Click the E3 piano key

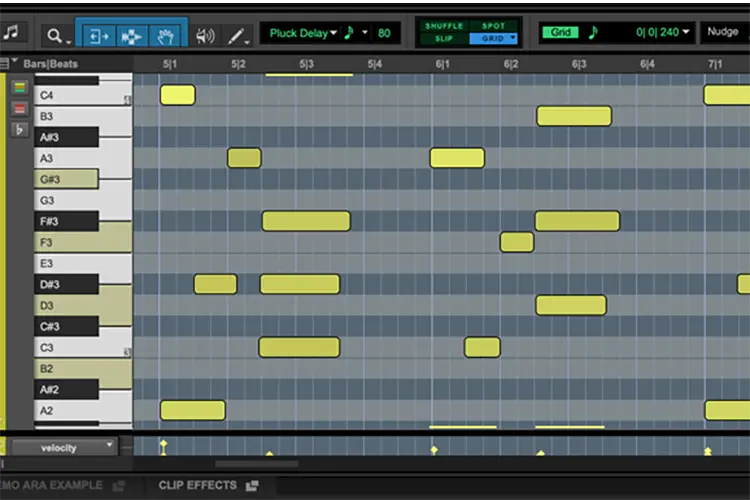(x=83, y=263)
